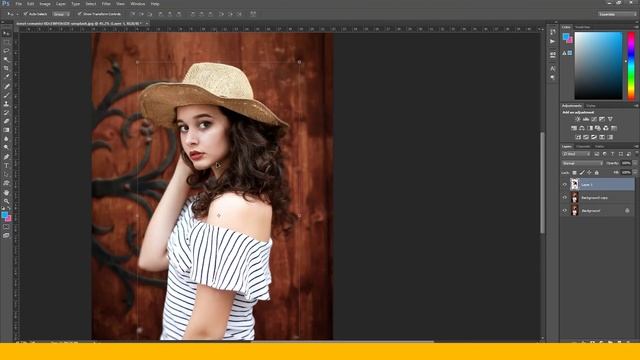640x360 pixels.
Task: Open the File menu
Action: (19, 4)
